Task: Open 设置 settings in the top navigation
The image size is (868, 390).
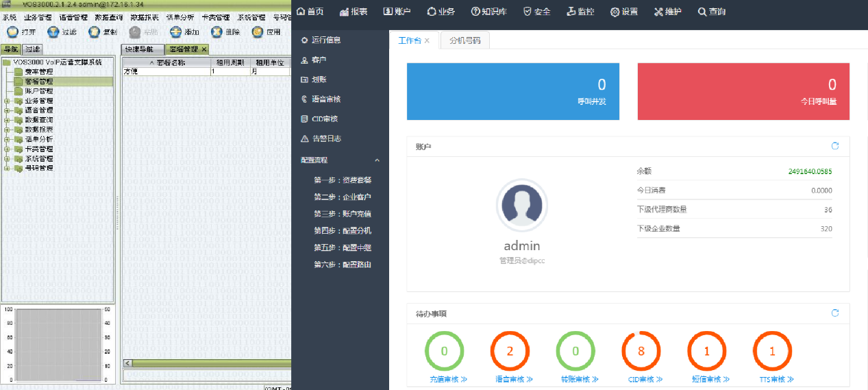Action: tap(623, 12)
